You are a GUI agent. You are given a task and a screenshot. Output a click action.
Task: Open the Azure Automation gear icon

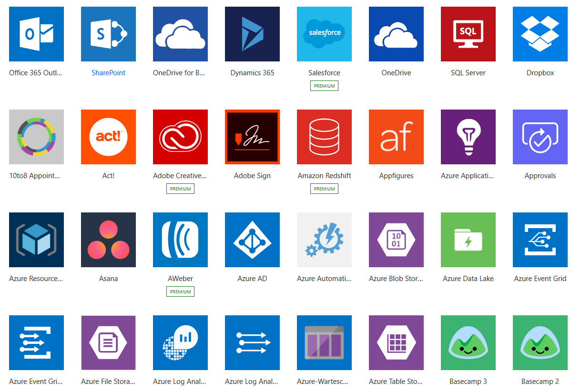point(324,240)
